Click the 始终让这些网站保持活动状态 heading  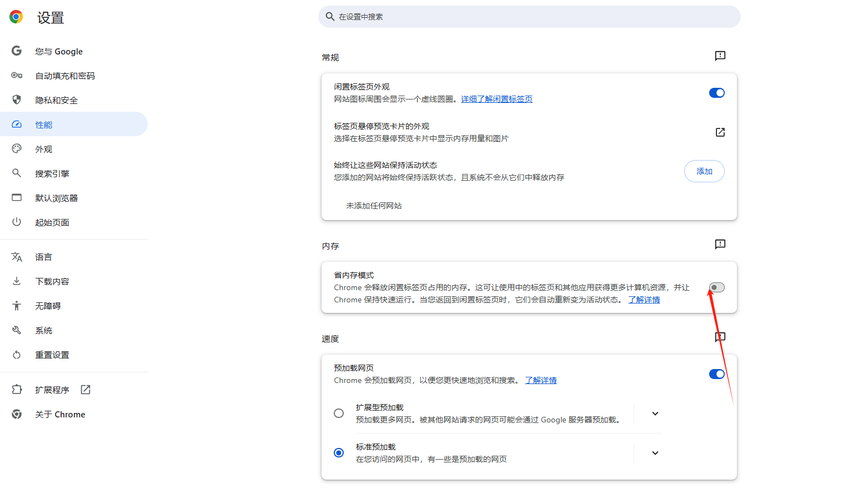tap(385, 165)
